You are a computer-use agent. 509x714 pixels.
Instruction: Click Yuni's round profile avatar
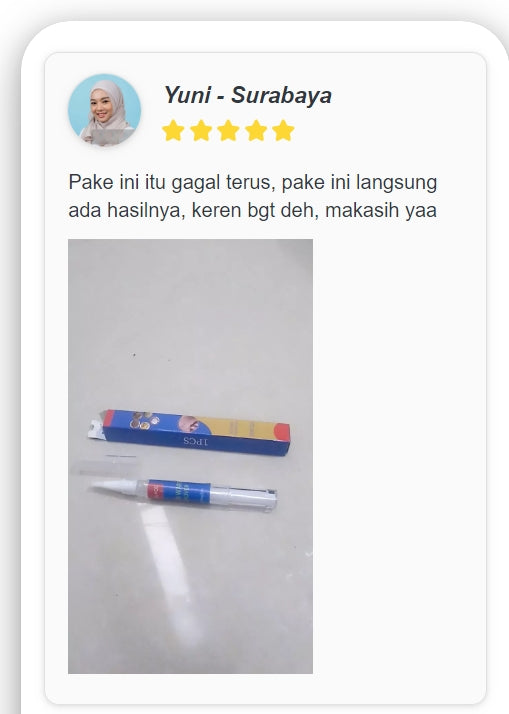coord(104,110)
